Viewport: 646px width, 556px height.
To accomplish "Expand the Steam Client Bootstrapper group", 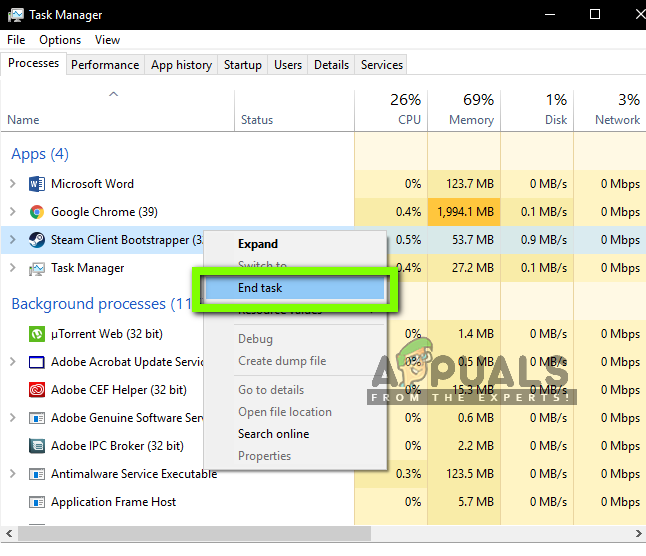I will (13, 240).
